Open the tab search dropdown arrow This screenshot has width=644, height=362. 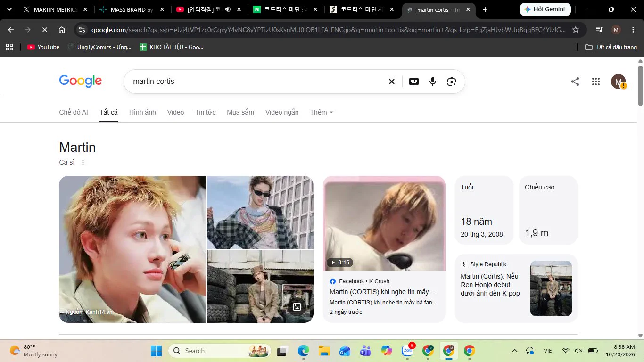(x=9, y=9)
